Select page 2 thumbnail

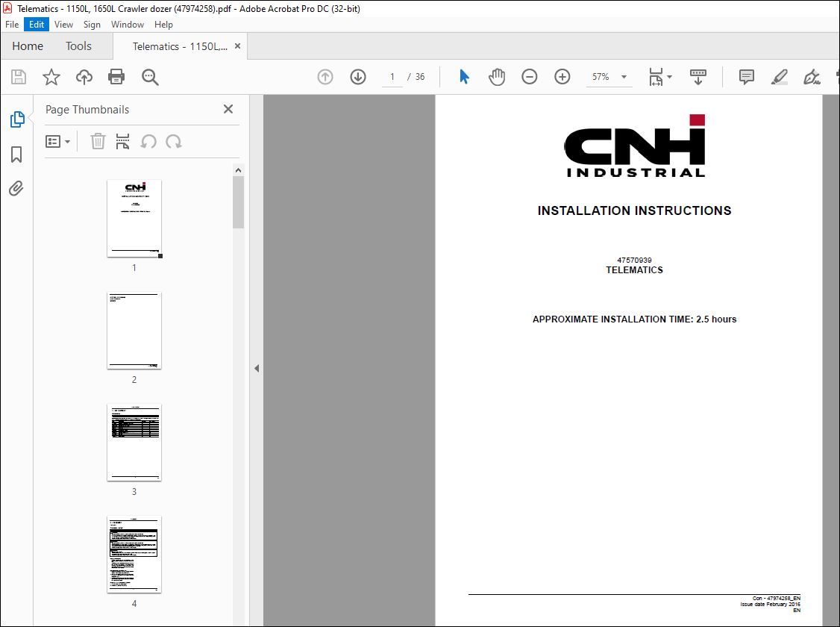134,331
